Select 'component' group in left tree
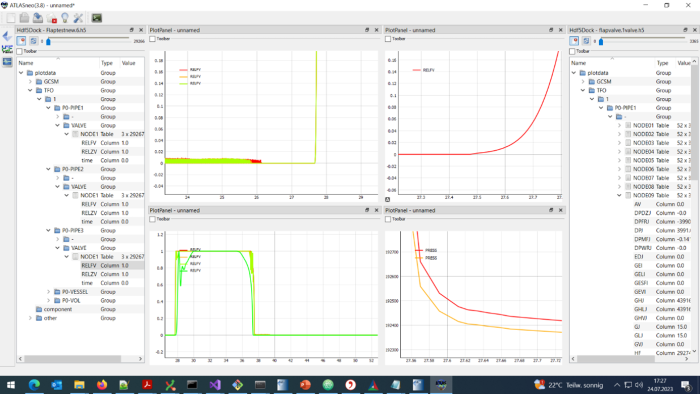The height and width of the screenshot is (394, 700). click(x=57, y=309)
